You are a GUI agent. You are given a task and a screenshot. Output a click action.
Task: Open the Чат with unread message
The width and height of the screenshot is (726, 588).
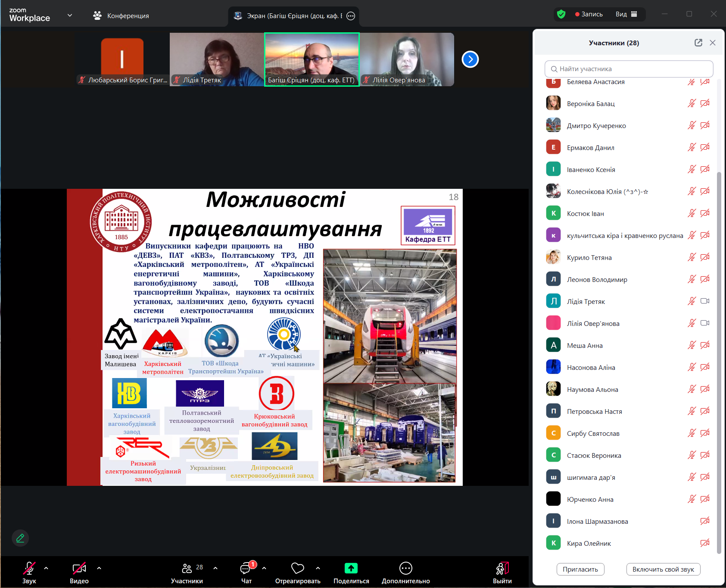point(246,572)
